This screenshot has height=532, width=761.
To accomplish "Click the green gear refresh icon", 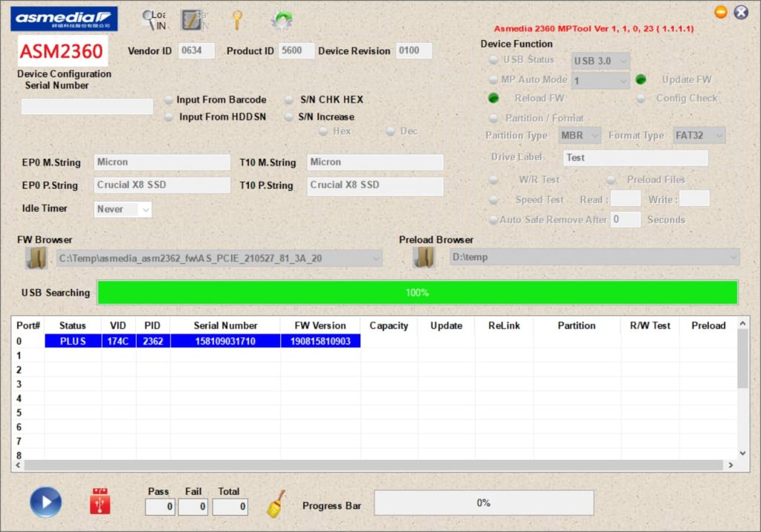I will 281,20.
